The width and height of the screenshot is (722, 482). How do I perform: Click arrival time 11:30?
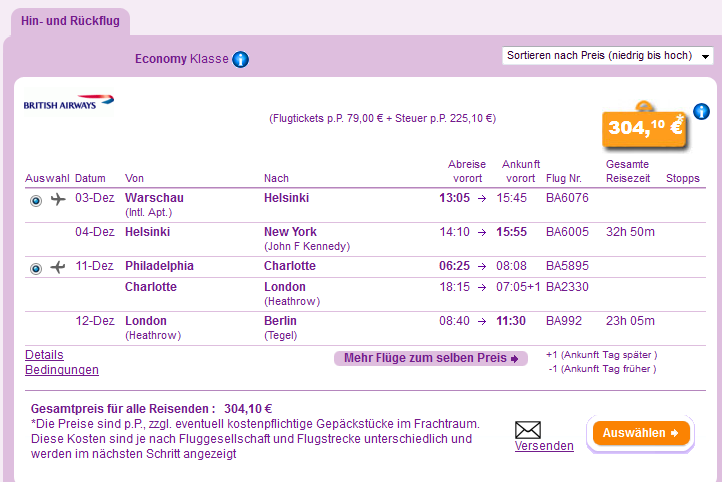tap(511, 321)
